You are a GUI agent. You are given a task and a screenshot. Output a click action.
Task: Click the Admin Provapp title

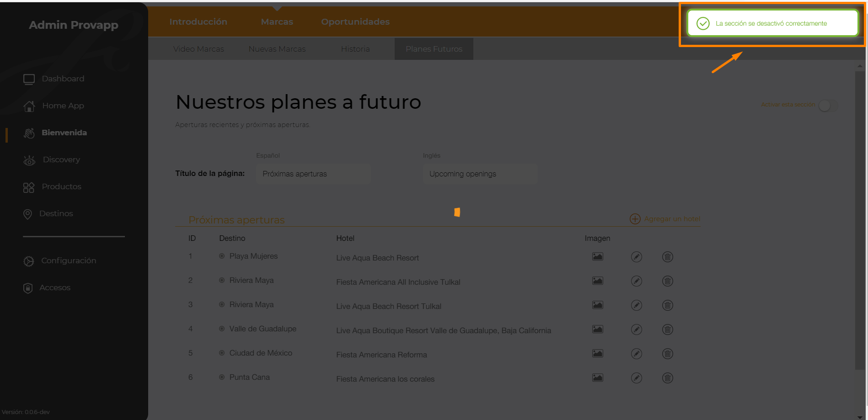(74, 25)
